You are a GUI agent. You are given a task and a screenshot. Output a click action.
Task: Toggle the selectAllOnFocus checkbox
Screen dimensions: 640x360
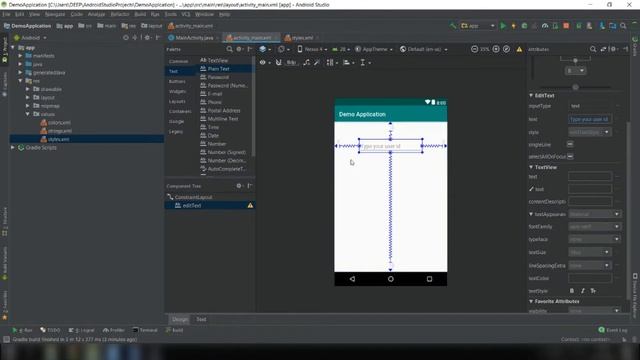pos(570,156)
